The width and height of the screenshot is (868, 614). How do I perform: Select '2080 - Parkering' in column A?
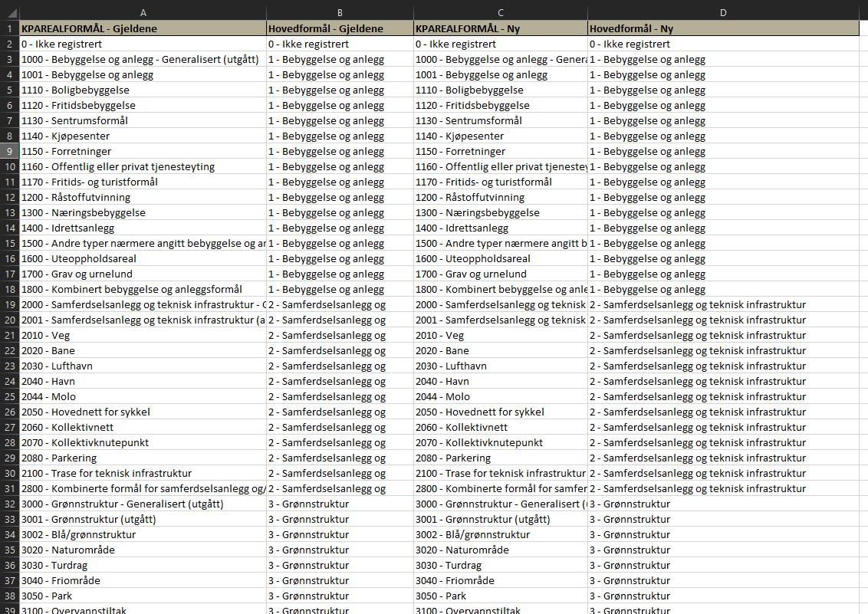click(143, 458)
